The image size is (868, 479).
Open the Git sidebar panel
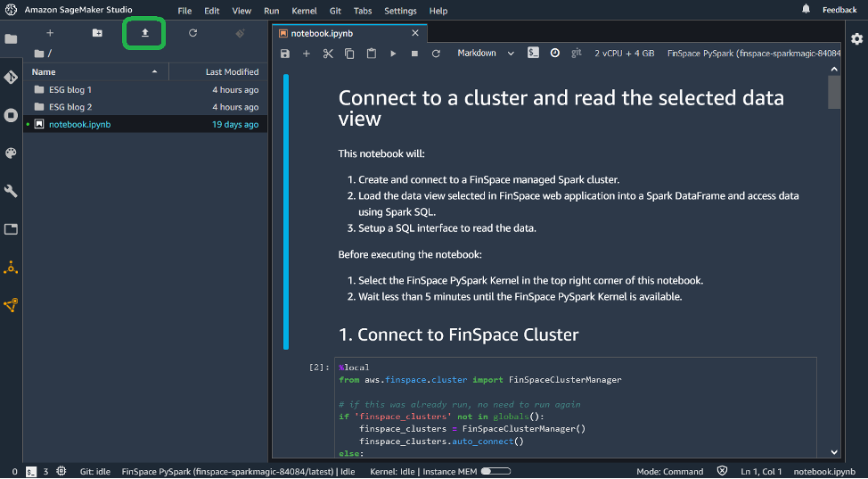coord(11,77)
